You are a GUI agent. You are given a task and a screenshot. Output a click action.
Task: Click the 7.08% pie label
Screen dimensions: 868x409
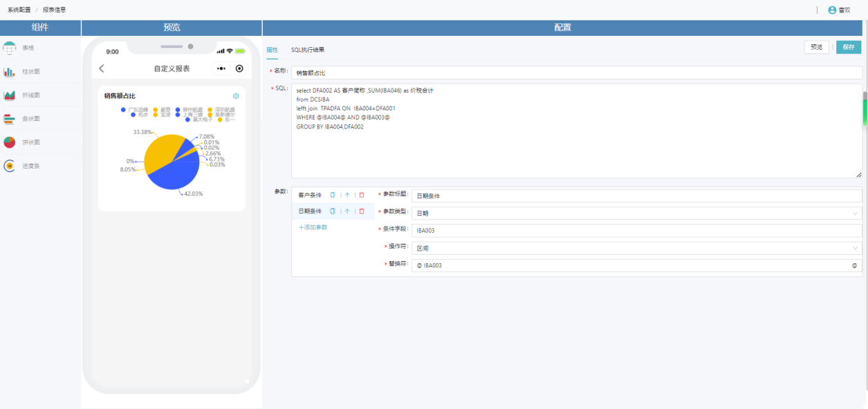(206, 137)
